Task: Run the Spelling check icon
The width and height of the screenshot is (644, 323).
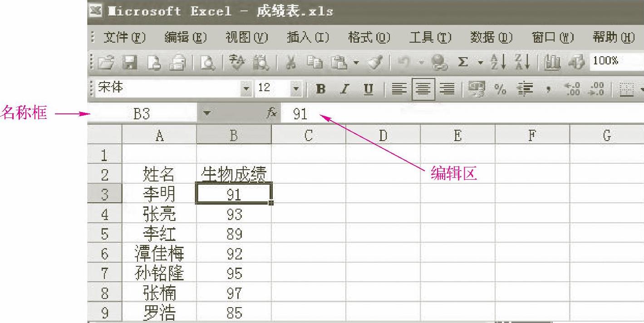Action: click(237, 62)
